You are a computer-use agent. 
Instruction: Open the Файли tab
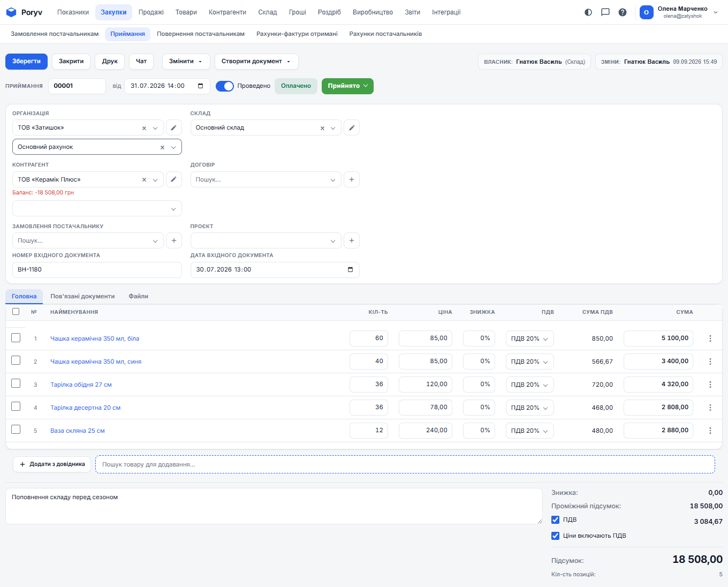138,296
